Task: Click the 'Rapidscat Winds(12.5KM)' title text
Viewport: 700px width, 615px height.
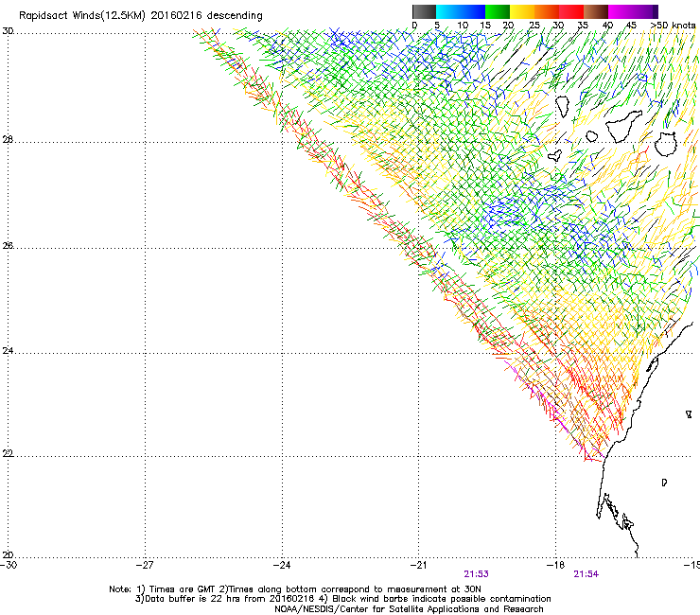Action: click(x=82, y=16)
